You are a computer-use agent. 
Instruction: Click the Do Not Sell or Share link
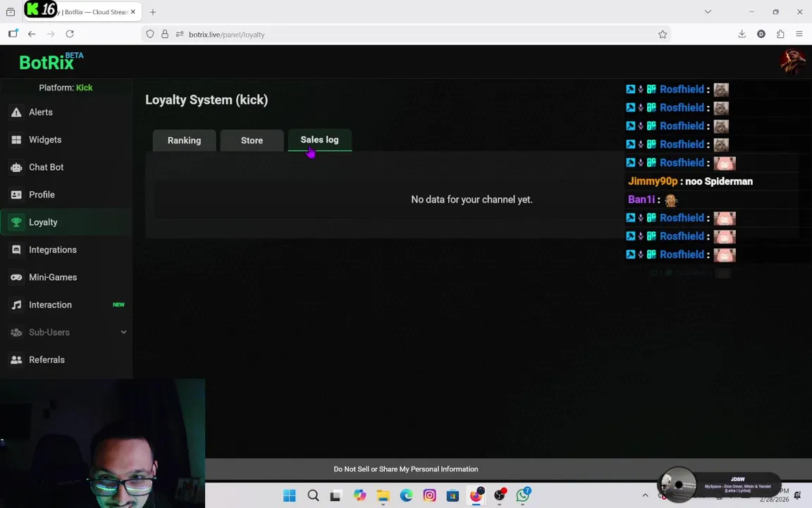click(405, 469)
